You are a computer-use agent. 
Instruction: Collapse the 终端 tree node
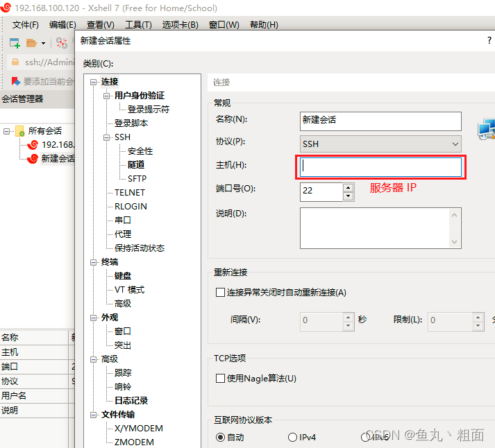93,262
